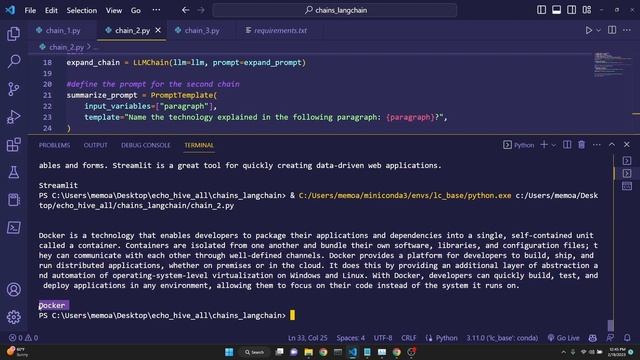Toggle the bottom panel layout
This screenshot has width=640, height=360.
click(x=556, y=10)
